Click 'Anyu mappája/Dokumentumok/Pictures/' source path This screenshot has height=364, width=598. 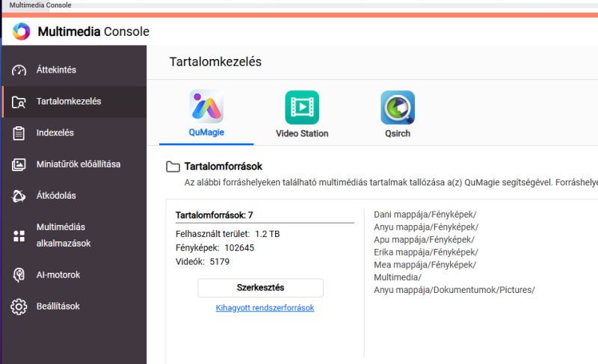(454, 290)
